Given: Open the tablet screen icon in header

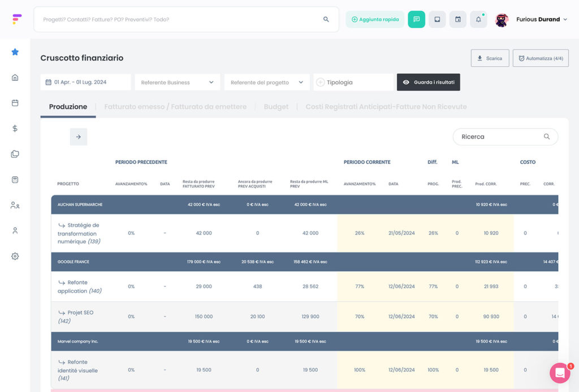Looking at the screenshot, I should [437, 19].
